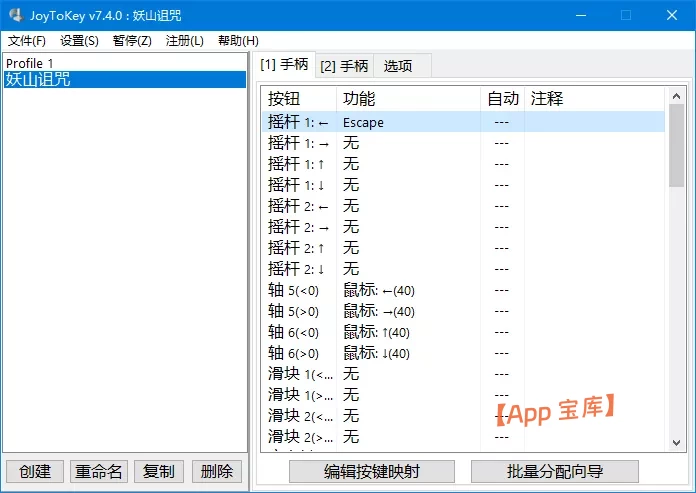Open the 设置(S) menu
This screenshot has height=493, width=696.
coord(79,41)
